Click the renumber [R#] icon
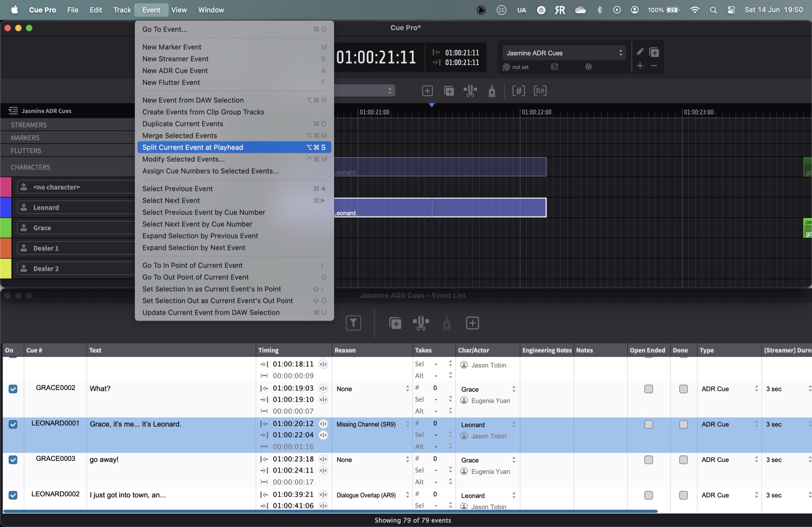 pyautogui.click(x=540, y=91)
